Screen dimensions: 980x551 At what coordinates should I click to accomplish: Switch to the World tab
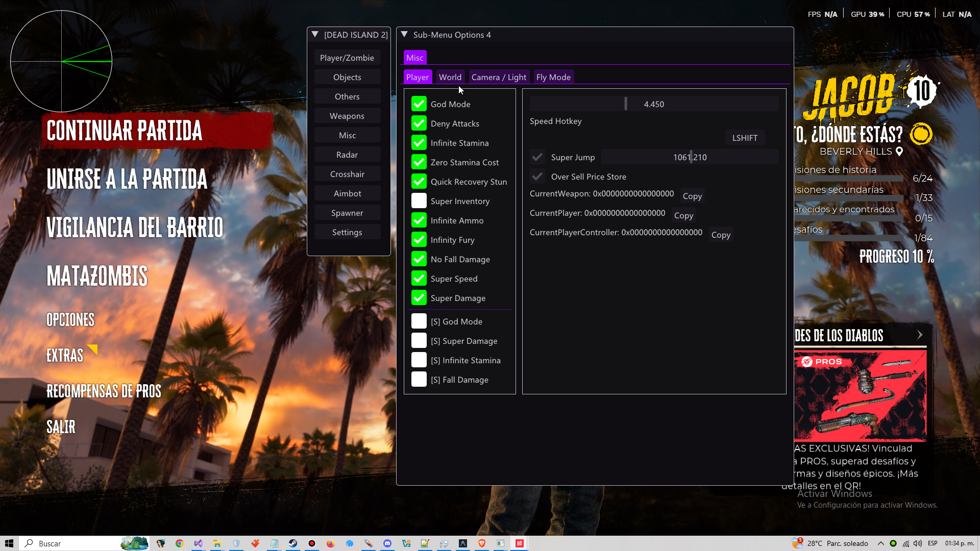pos(450,77)
